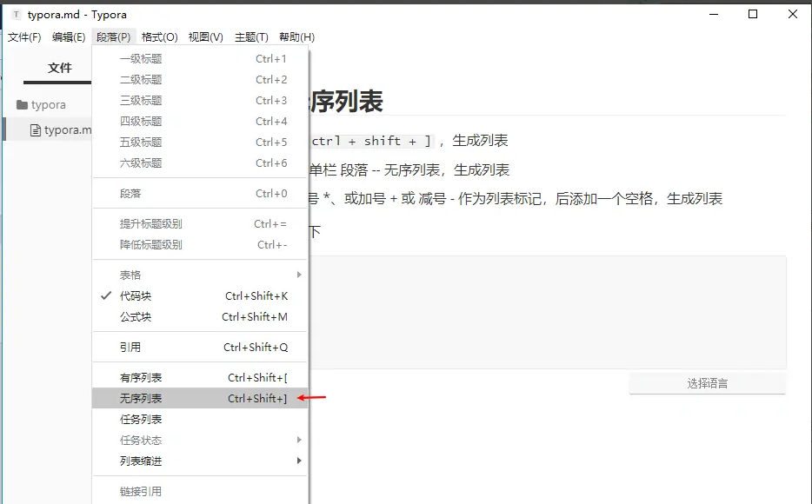Maximize the Typora window

point(753,15)
